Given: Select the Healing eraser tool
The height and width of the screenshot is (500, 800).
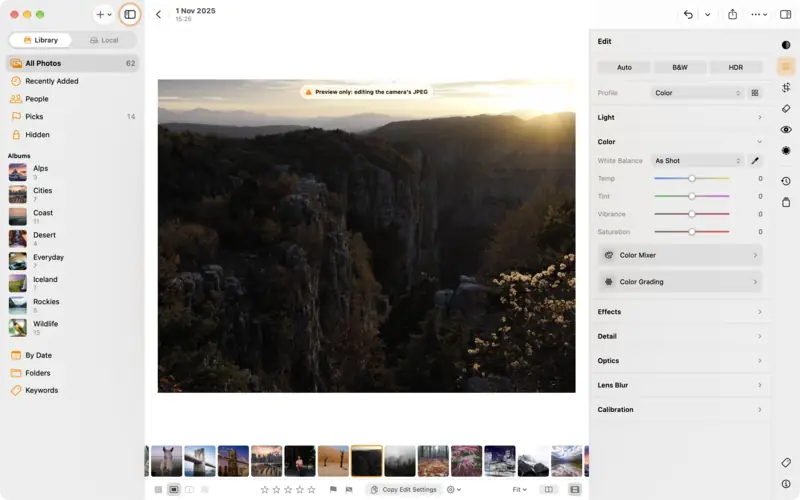Looking at the screenshot, I should coord(786,109).
